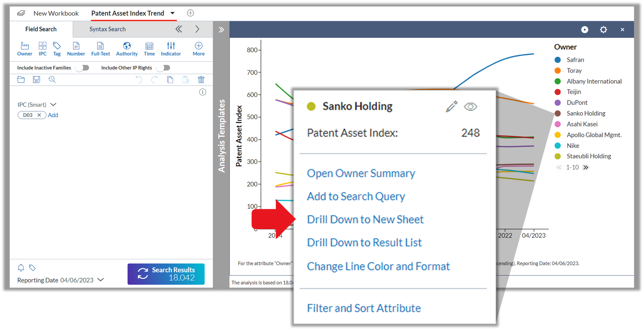Choose Filter and Sort Attribute
644x330 pixels.
click(364, 308)
